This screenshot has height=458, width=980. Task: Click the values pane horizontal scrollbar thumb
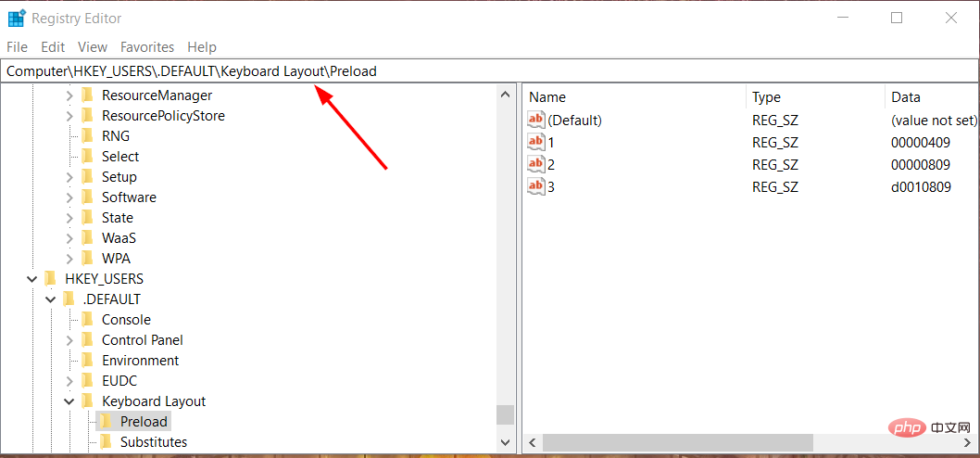tap(677, 443)
